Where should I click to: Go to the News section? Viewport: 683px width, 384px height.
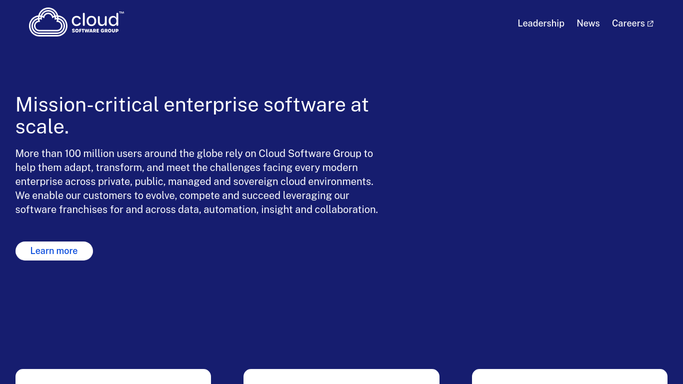(588, 24)
